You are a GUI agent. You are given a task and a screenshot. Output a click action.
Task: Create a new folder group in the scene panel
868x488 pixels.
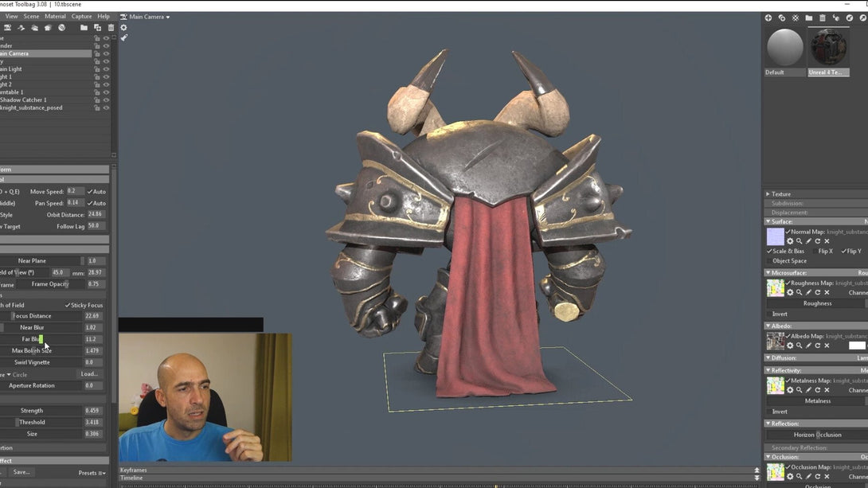pyautogui.click(x=84, y=28)
